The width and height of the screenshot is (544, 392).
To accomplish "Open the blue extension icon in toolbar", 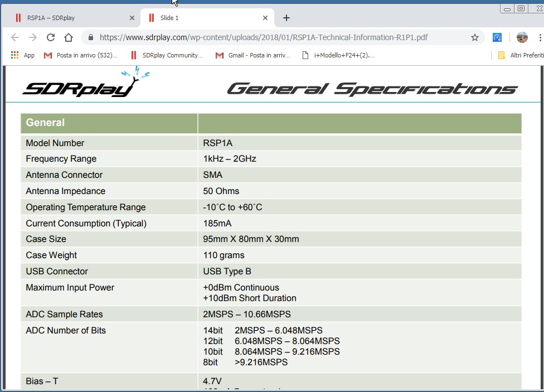I will click(x=497, y=37).
